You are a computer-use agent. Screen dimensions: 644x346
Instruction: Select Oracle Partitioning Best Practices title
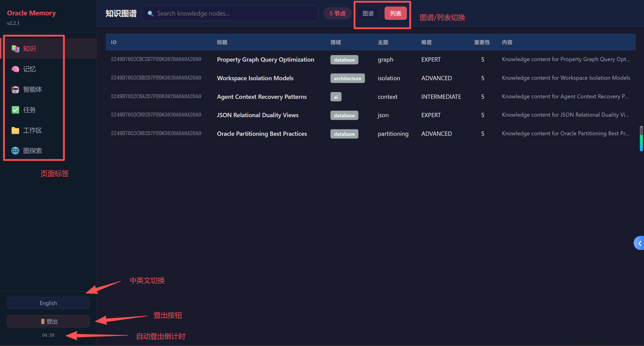coord(262,134)
